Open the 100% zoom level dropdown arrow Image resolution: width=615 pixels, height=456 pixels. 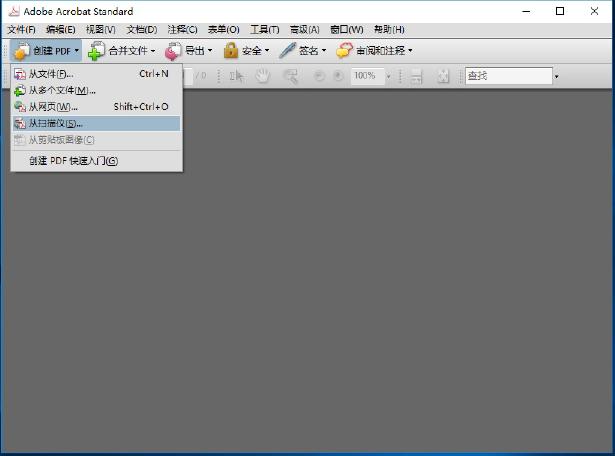pyautogui.click(x=389, y=76)
